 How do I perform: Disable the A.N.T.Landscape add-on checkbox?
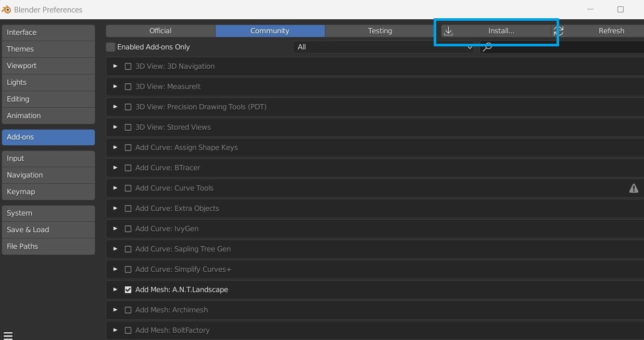pos(128,290)
